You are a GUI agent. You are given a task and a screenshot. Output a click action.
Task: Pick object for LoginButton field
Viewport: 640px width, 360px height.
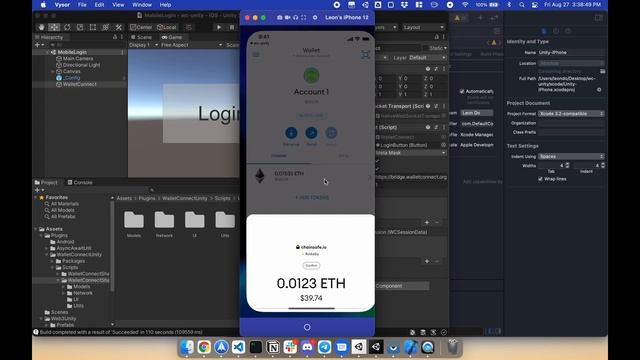pyautogui.click(x=443, y=145)
